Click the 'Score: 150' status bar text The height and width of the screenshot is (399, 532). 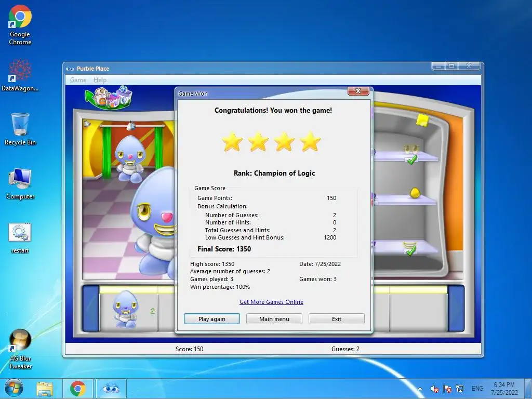[x=189, y=349]
